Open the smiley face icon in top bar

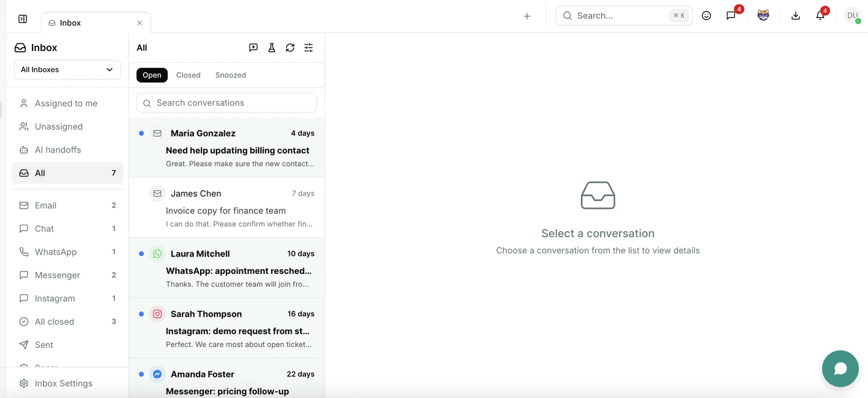(x=706, y=16)
